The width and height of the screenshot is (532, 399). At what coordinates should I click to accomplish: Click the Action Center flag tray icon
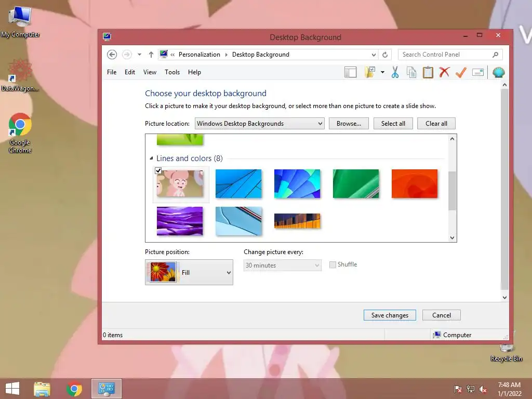458,389
